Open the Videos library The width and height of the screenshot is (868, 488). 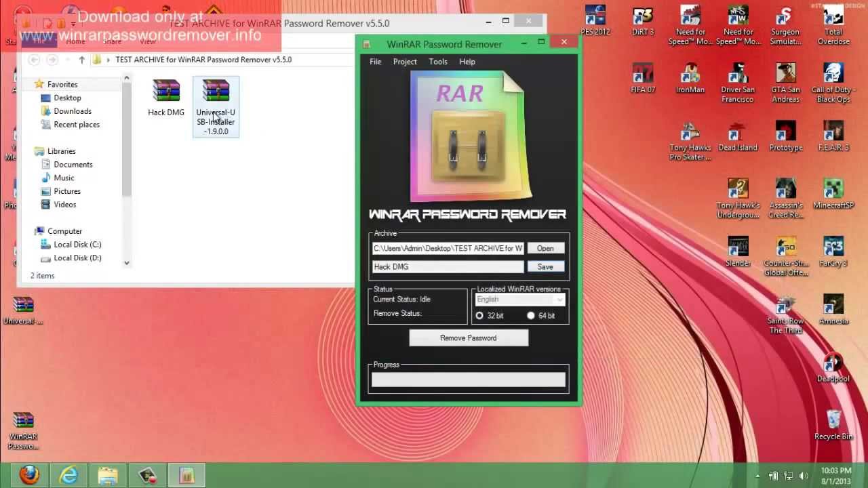65,205
